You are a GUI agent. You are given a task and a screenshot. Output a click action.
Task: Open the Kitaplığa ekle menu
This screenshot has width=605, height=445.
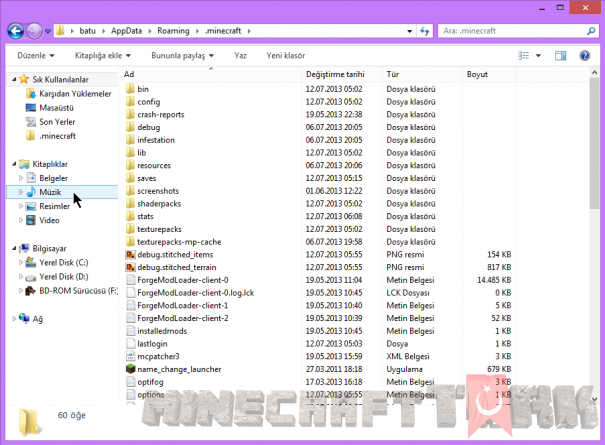click(x=103, y=56)
